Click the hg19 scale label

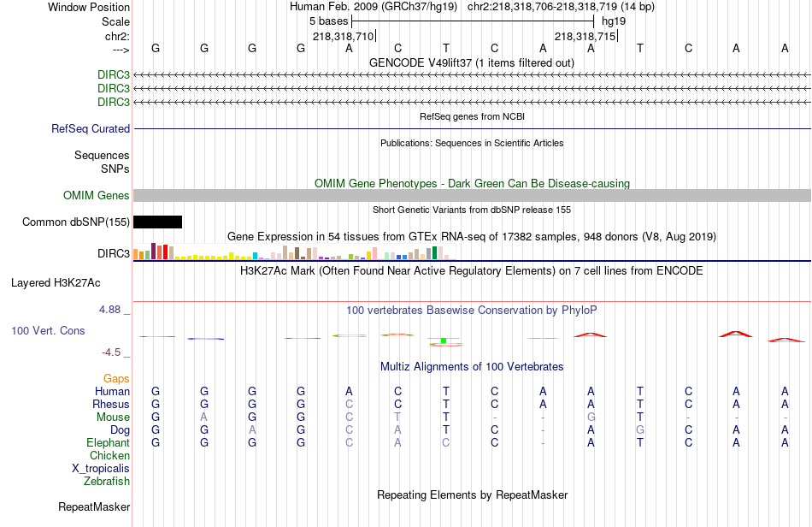614,21
